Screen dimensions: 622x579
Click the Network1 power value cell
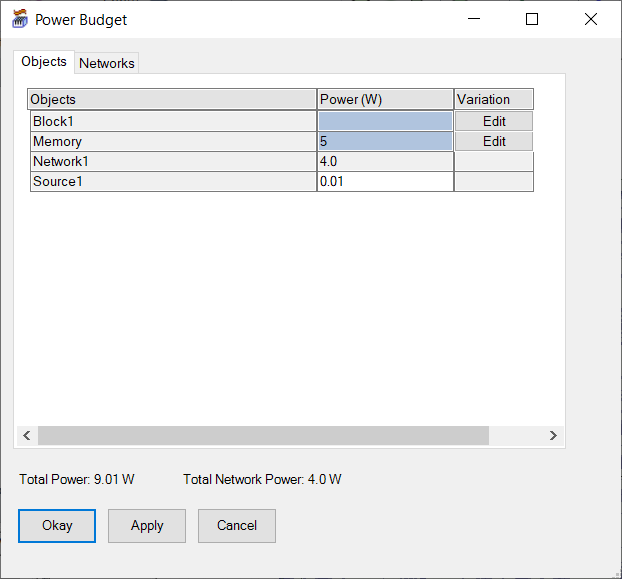click(x=385, y=161)
